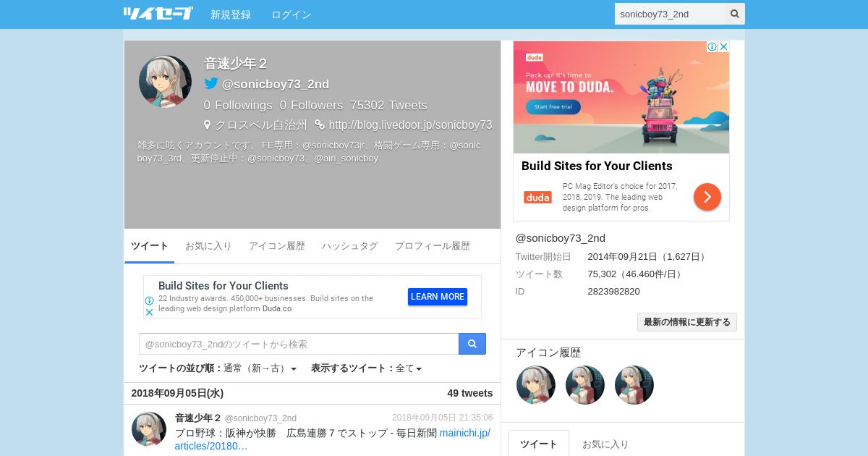Click the info icon on the inline ad
The width and height of the screenshot is (868, 456).
click(149, 301)
